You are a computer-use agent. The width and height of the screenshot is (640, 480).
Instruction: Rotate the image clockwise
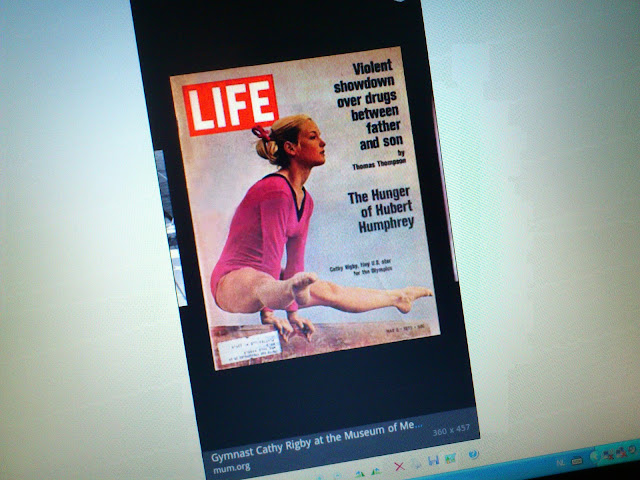pos(360,473)
